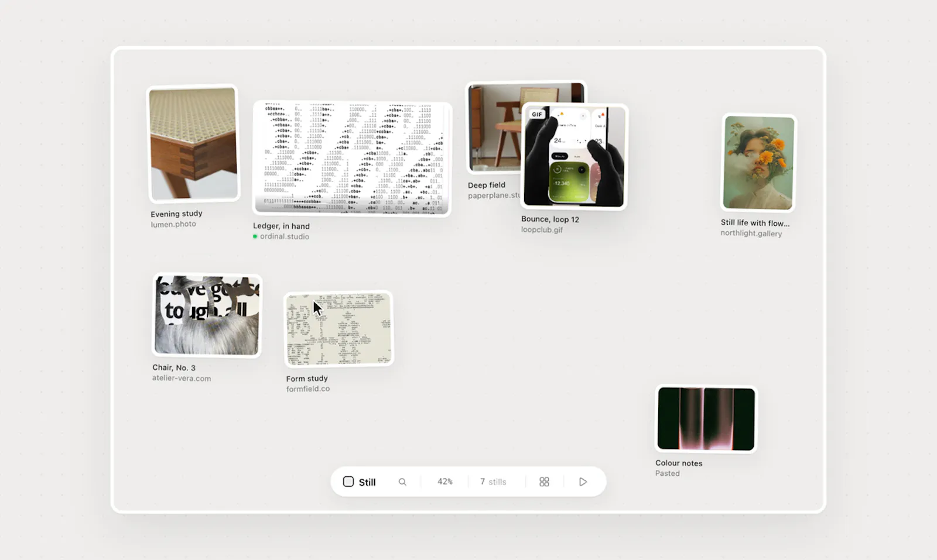Screen dimensions: 937x560
Task: Click the 'Evening study' title
Action: pyautogui.click(x=176, y=214)
